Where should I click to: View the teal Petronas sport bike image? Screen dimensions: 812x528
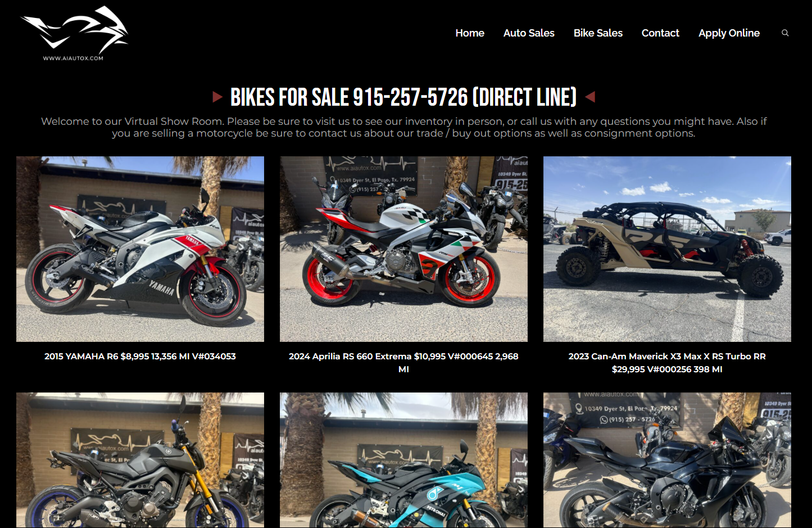coord(403,460)
